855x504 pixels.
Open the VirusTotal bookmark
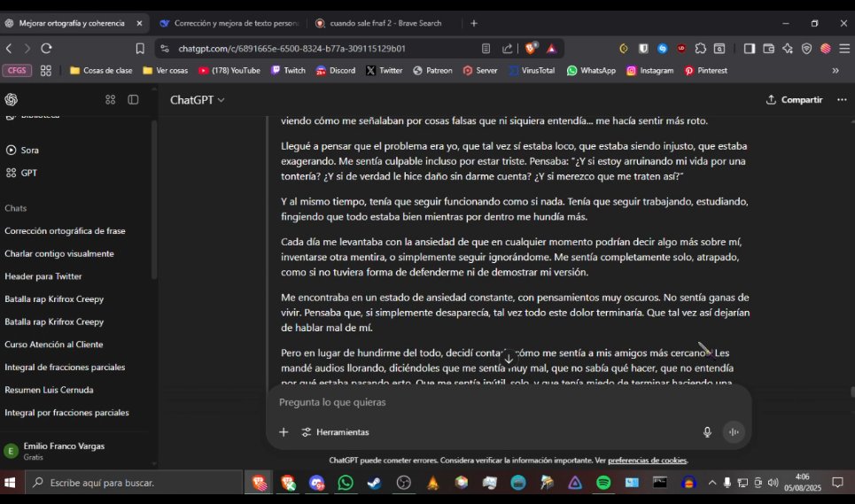tap(532, 70)
